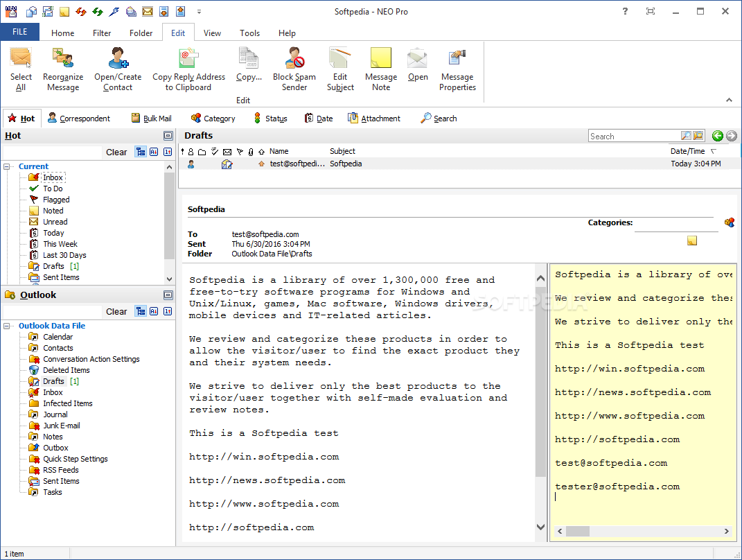Switch to the Home ribbon tab
Viewport: 742px width, 560px height.
click(62, 33)
